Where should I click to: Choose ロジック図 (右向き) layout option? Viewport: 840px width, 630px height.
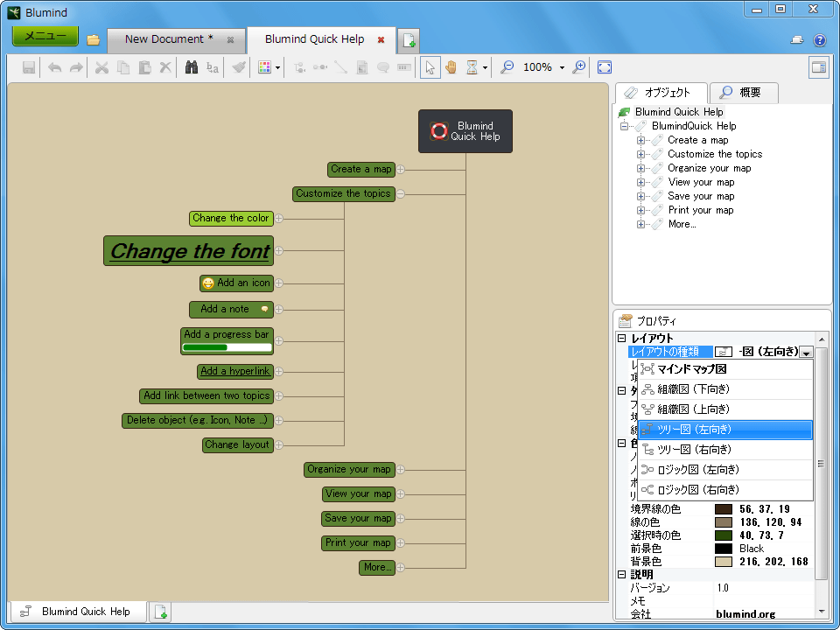(725, 490)
